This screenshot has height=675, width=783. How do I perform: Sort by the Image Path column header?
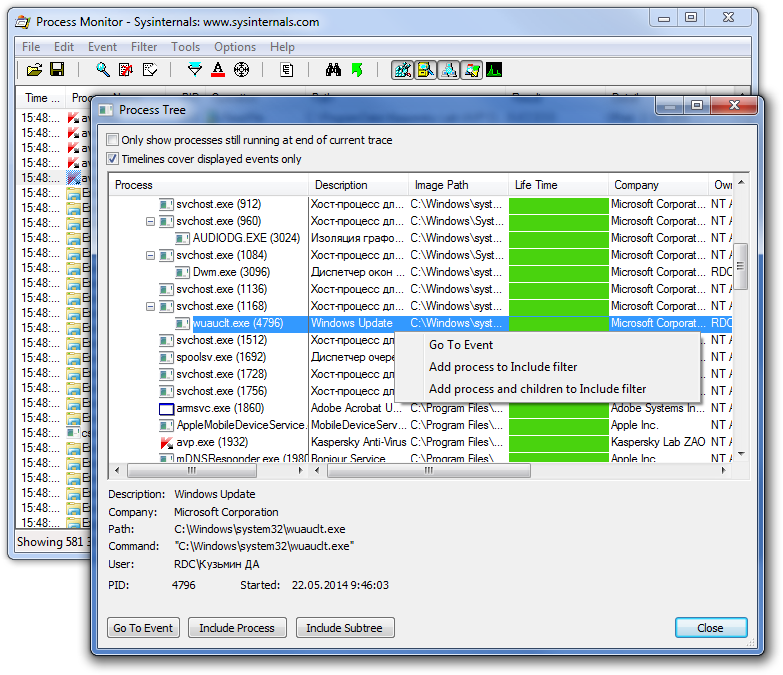click(x=458, y=185)
